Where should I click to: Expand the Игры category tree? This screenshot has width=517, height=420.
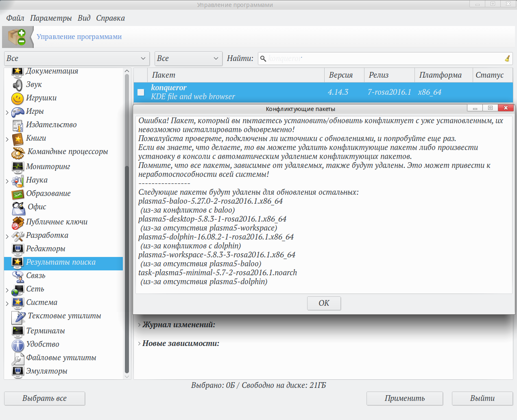click(x=7, y=112)
